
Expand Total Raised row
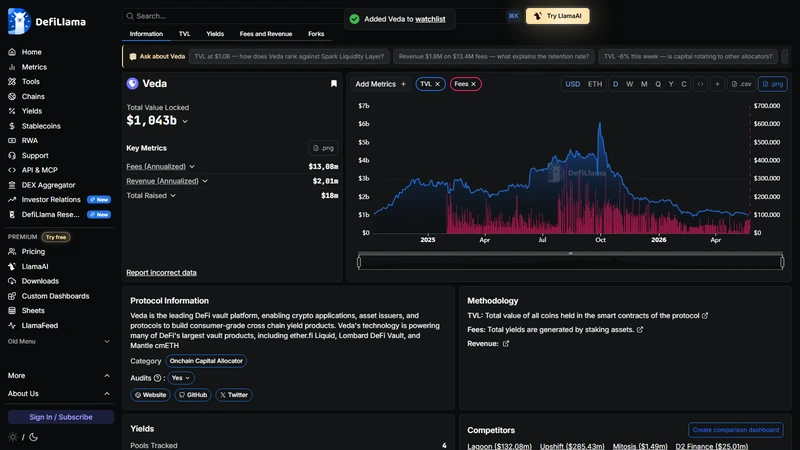click(x=151, y=195)
